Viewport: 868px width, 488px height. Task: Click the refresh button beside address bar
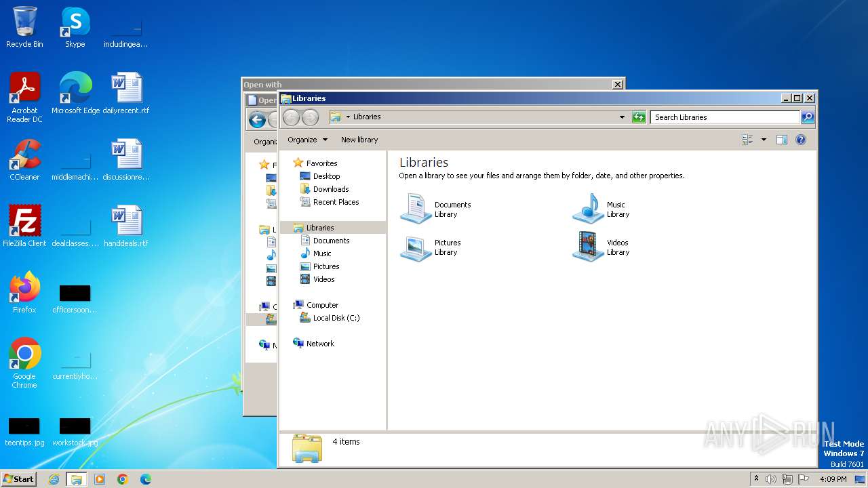(x=639, y=117)
